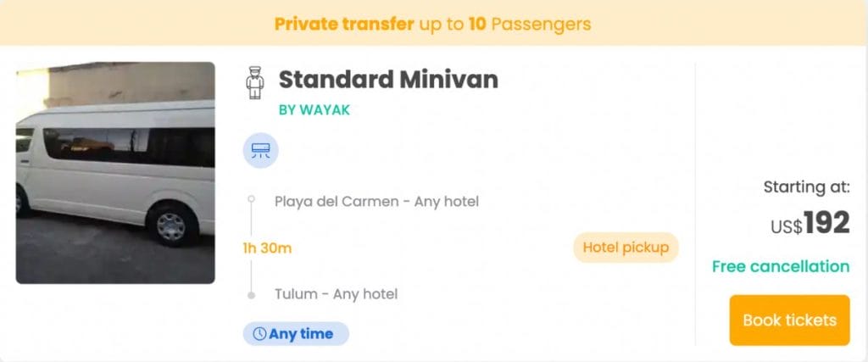
Task: Click the Playa del Carmen origin dot
Action: tap(251, 200)
